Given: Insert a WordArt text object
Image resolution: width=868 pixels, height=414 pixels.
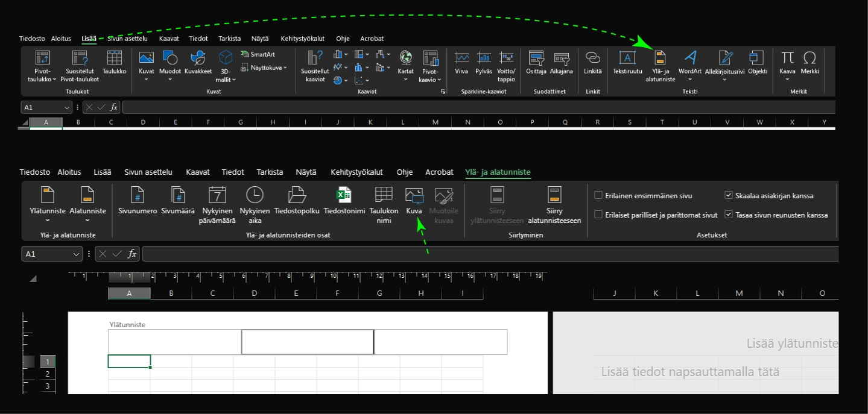Looking at the screenshot, I should pyautogui.click(x=690, y=59).
